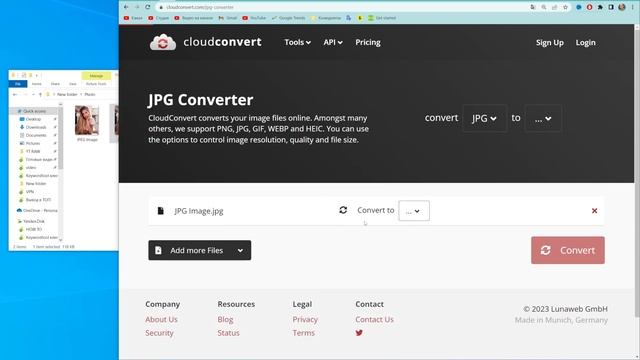Viewport: 640px width, 360px height.
Task: Open the Google Trends bookmark
Action: 288,18
